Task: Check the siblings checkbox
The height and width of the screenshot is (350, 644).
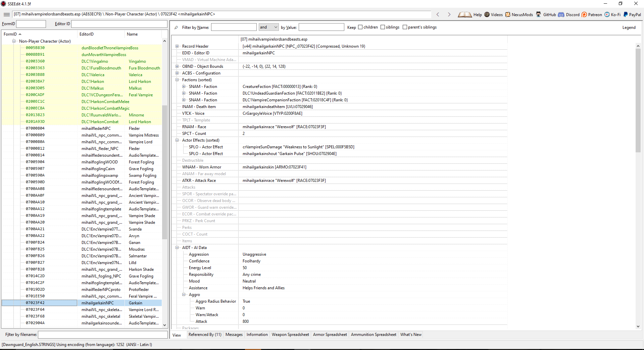Action: [x=383, y=27]
